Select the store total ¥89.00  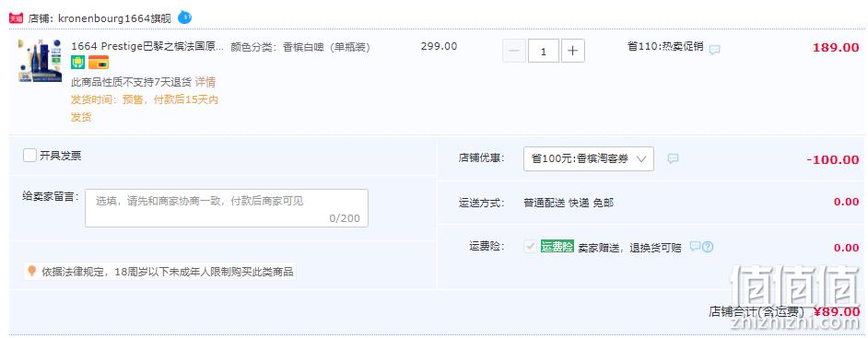click(x=837, y=311)
